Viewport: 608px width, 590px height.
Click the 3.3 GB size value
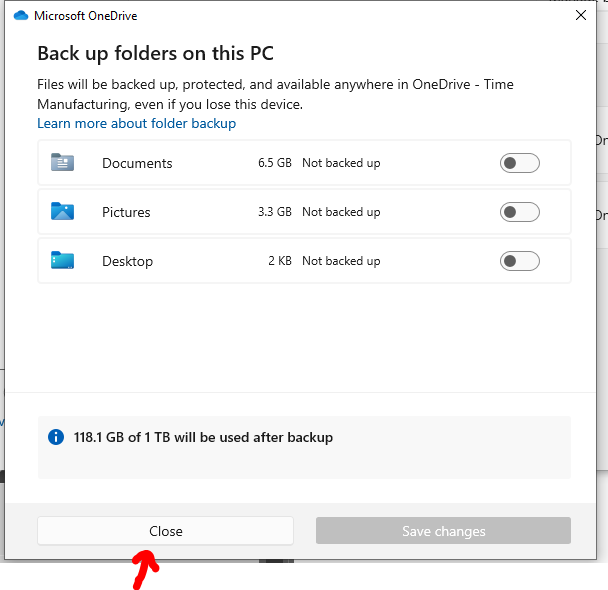[x=275, y=212]
